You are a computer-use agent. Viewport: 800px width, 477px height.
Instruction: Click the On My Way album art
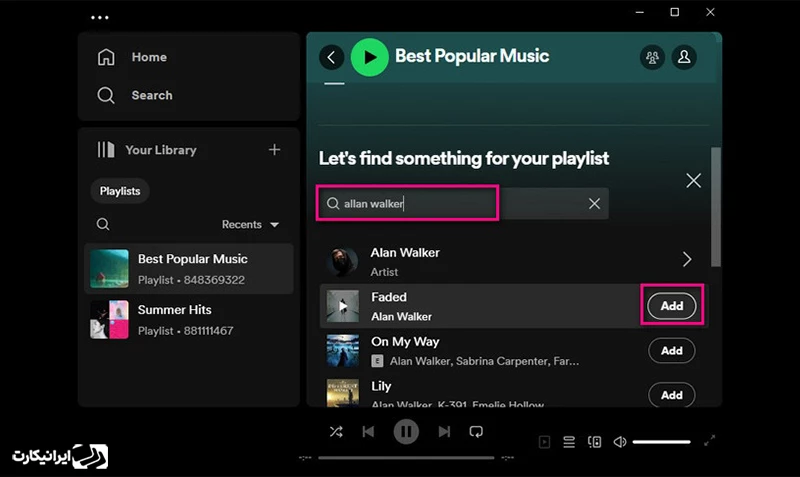[x=342, y=350]
